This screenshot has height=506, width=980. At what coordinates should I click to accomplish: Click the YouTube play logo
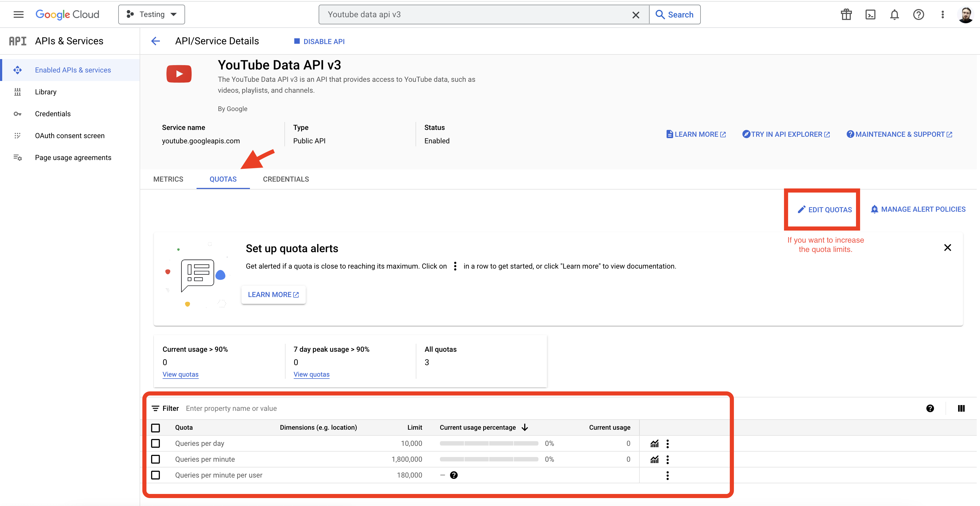coord(179,74)
